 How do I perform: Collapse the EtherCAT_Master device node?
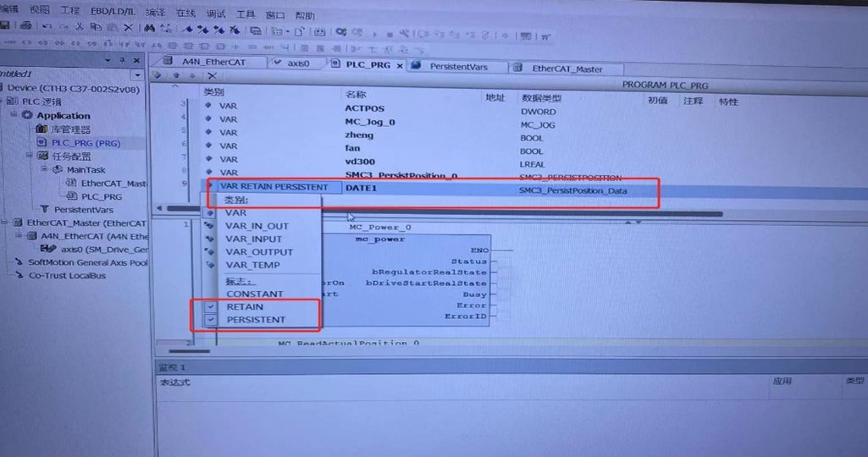pyautogui.click(x=4, y=223)
